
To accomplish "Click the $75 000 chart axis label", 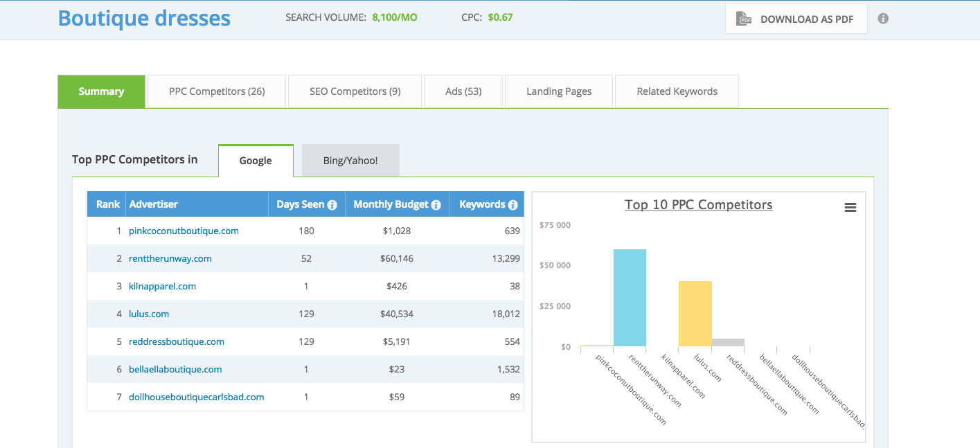I will 555,225.
